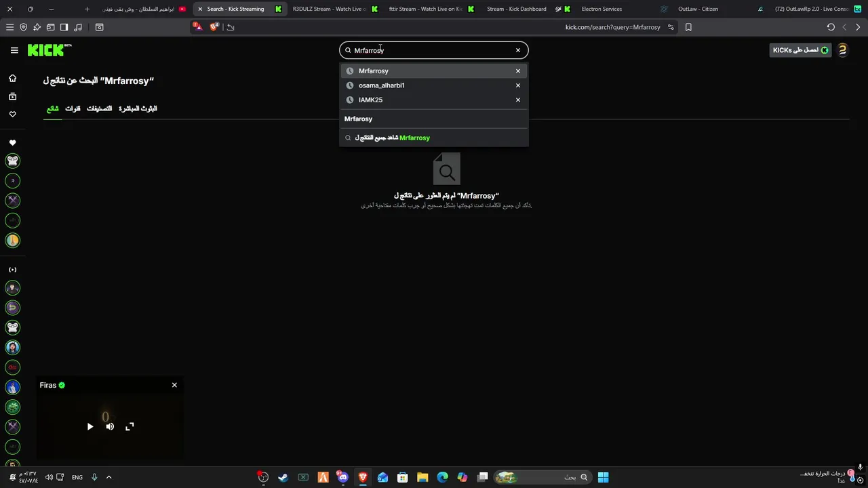Image resolution: width=868 pixels, height=488 pixels.
Task: Open the see all results for Mrfarrosy link
Action: click(x=434, y=138)
